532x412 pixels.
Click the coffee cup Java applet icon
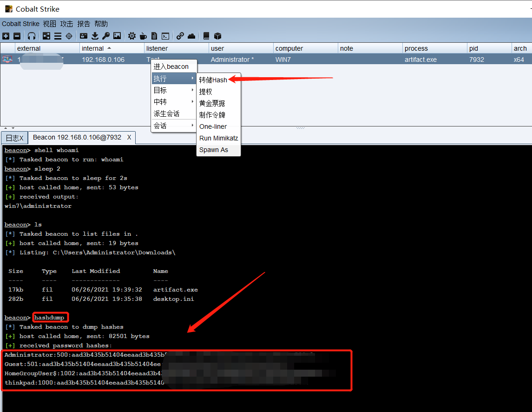143,36
